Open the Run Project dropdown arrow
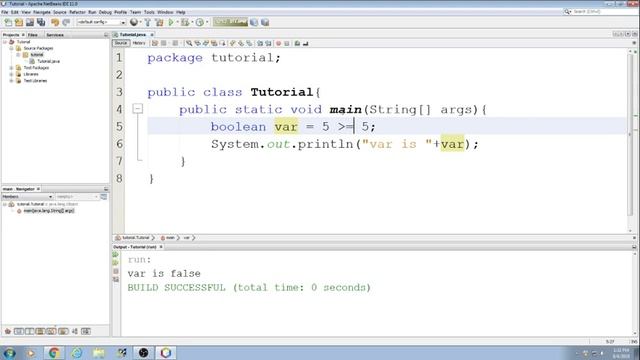This screenshot has width=640, height=360. click(x=178, y=22)
